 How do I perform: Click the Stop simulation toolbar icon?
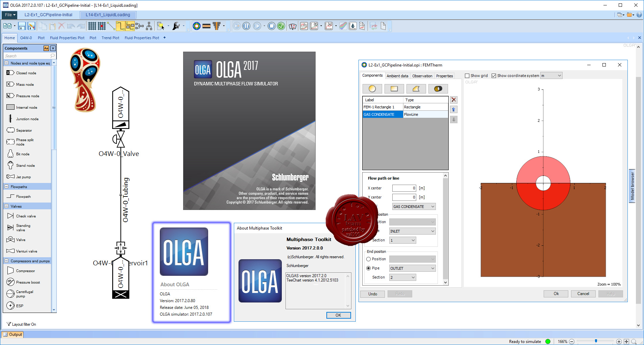[x=271, y=26]
